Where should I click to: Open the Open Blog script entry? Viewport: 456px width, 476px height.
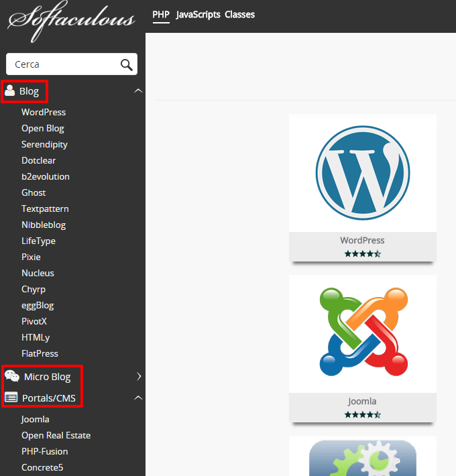click(43, 129)
